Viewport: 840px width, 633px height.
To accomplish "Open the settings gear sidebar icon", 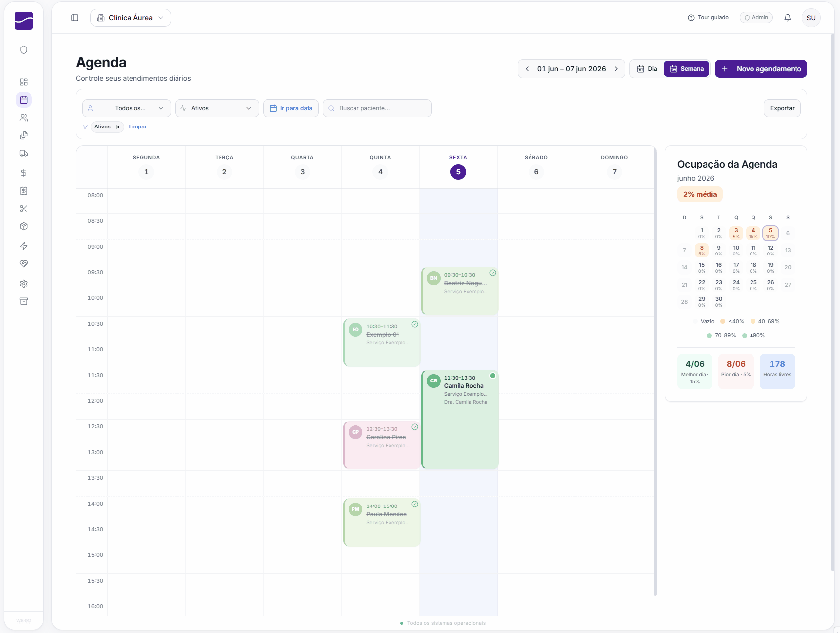I will 24,284.
